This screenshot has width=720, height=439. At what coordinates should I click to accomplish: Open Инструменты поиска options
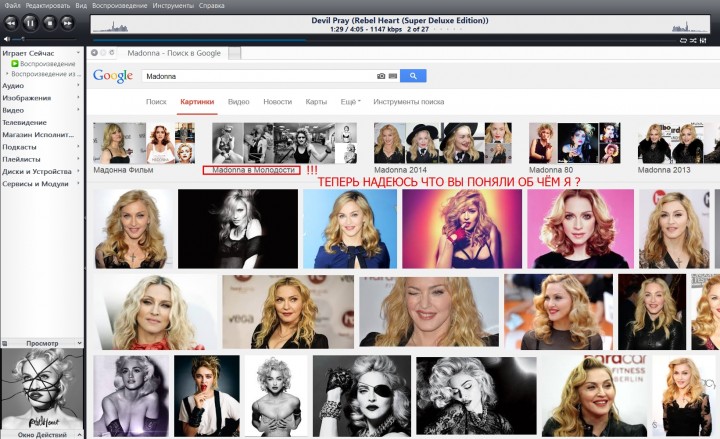tap(409, 102)
